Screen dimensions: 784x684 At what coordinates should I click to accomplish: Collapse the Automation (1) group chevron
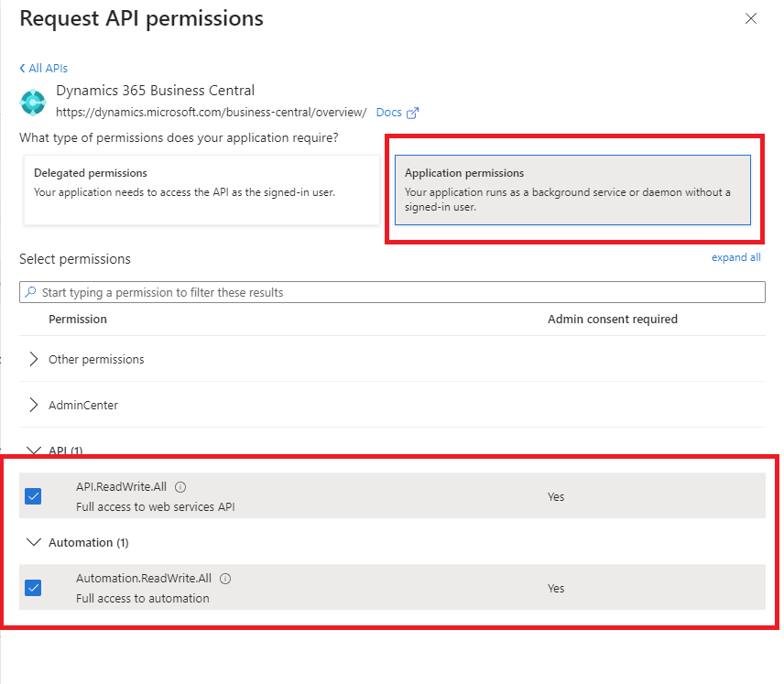click(x=34, y=542)
